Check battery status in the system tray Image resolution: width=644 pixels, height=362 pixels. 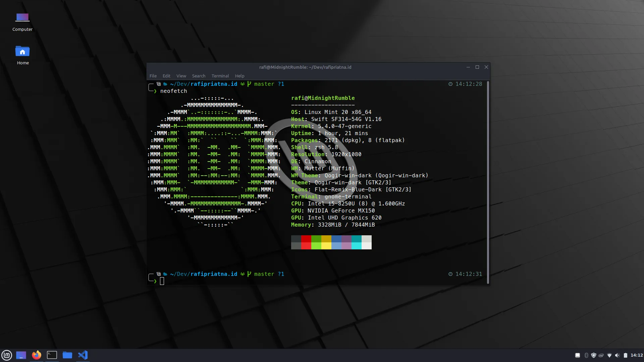(626, 355)
